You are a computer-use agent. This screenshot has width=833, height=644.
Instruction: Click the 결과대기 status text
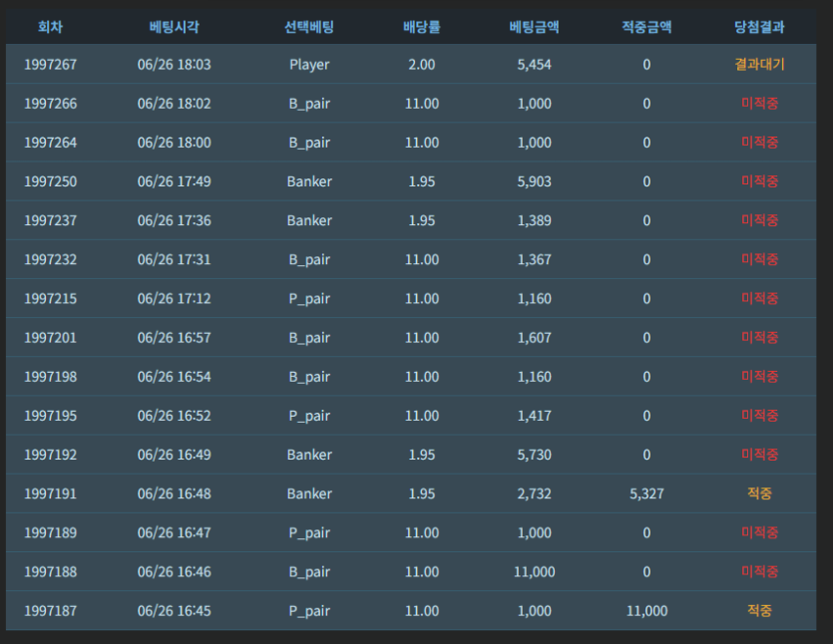pyautogui.click(x=759, y=64)
